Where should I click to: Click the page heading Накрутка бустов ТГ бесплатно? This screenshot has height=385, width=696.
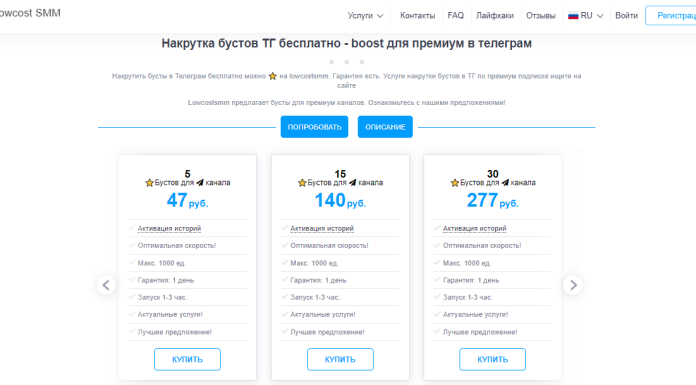(x=346, y=44)
